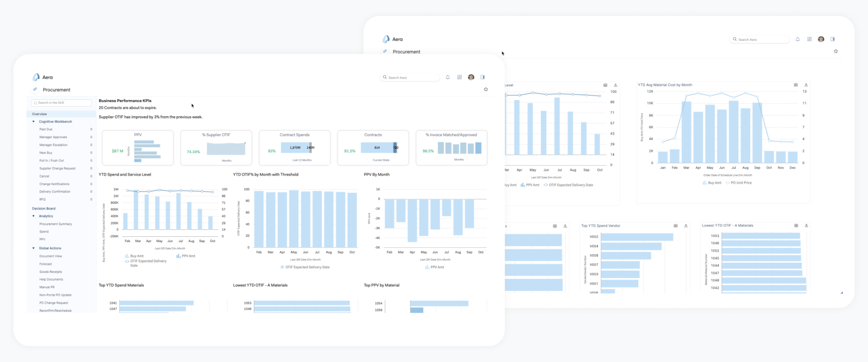Show table view for Top YTD Spend Vendor
868x362 pixels.
pos(676,226)
